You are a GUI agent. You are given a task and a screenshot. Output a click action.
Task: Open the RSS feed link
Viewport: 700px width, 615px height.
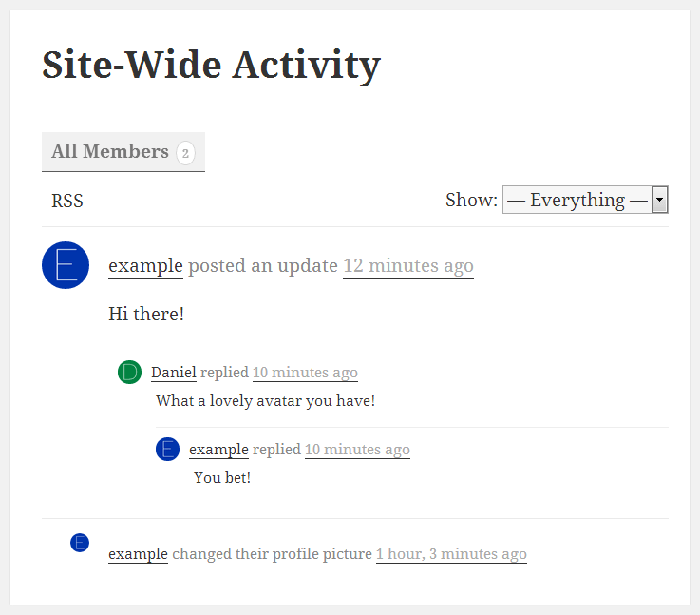coord(67,202)
